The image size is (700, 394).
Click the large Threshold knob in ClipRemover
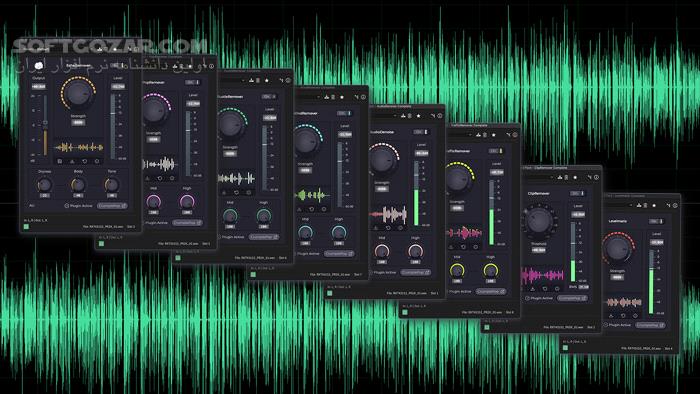tap(539, 221)
